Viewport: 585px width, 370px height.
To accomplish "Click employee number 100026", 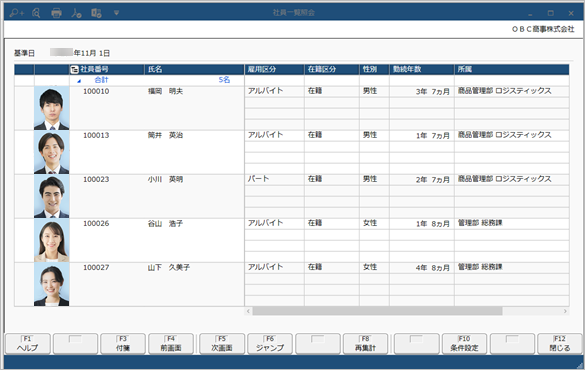I will point(96,223).
